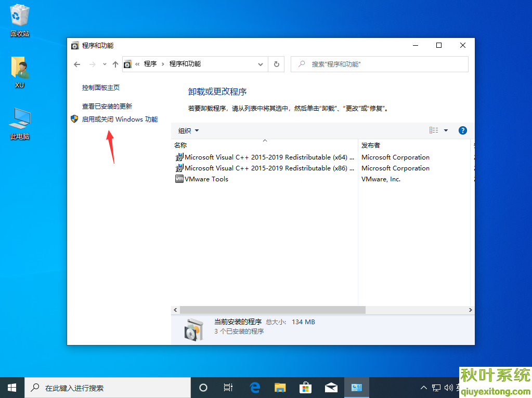Select VMware Tools in program list
532x398 pixels.
coord(206,179)
